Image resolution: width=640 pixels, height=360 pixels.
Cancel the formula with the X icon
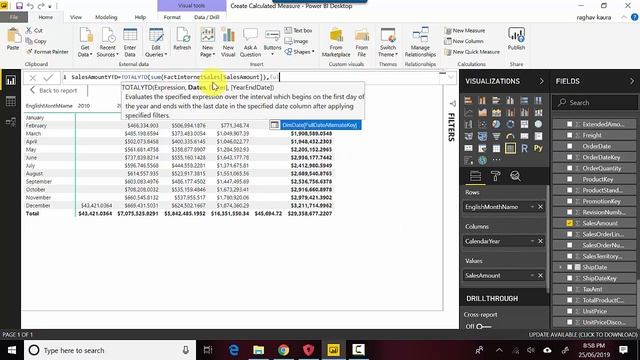(33, 78)
